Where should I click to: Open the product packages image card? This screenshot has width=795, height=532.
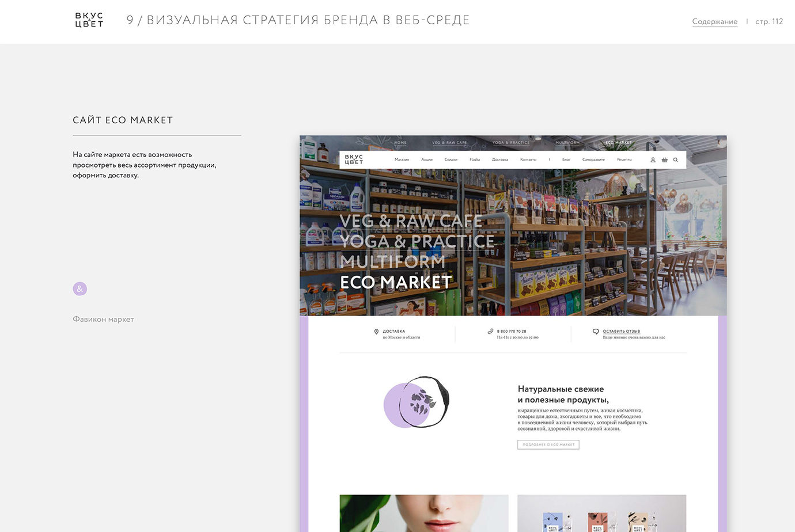[602, 513]
